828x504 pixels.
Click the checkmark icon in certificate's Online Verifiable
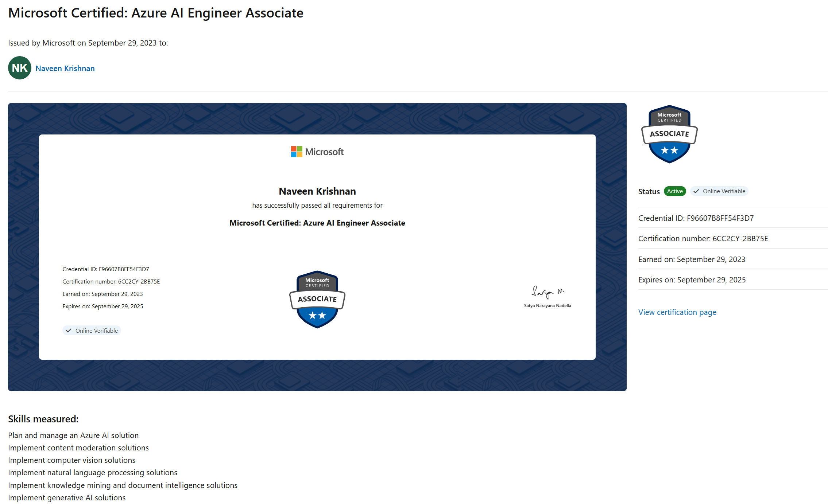(69, 331)
